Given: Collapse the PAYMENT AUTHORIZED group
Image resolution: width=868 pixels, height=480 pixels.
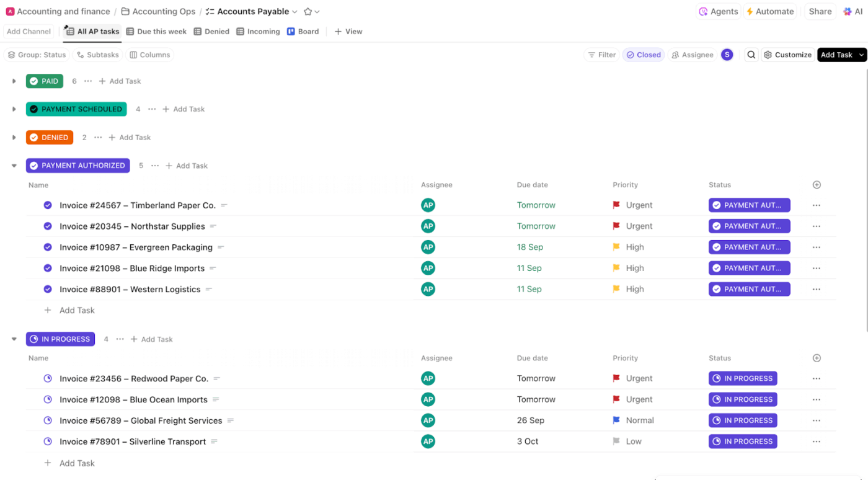Looking at the screenshot, I should [14, 166].
